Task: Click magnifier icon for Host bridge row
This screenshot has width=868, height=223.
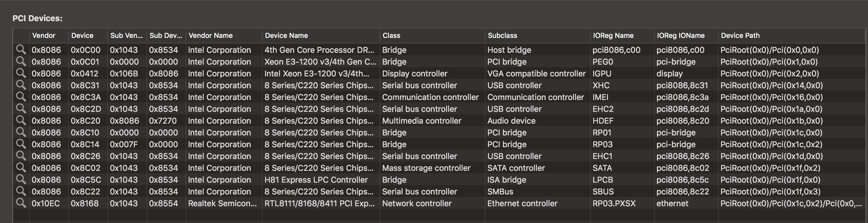Action: pyautogui.click(x=21, y=49)
